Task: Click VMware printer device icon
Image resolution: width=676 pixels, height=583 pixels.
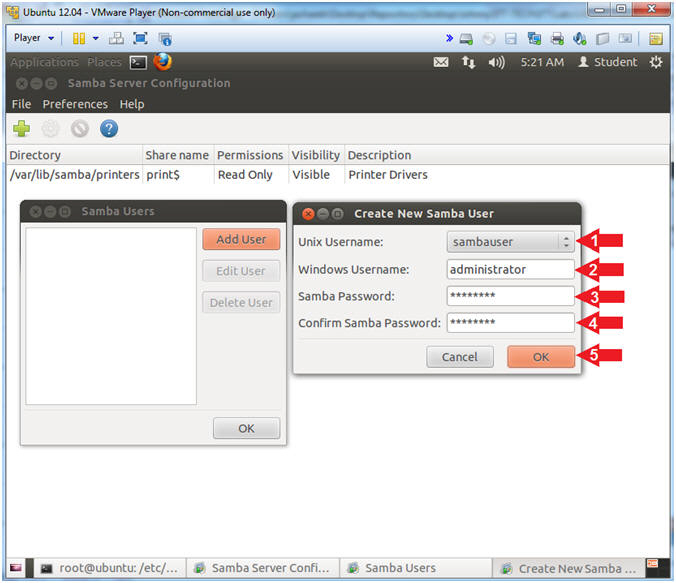Action: 557,39
